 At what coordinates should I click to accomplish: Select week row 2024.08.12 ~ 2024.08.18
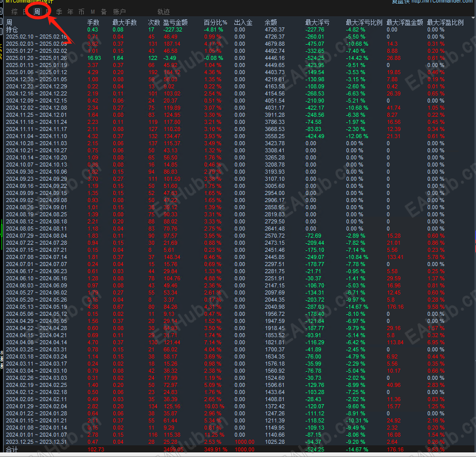(37, 221)
